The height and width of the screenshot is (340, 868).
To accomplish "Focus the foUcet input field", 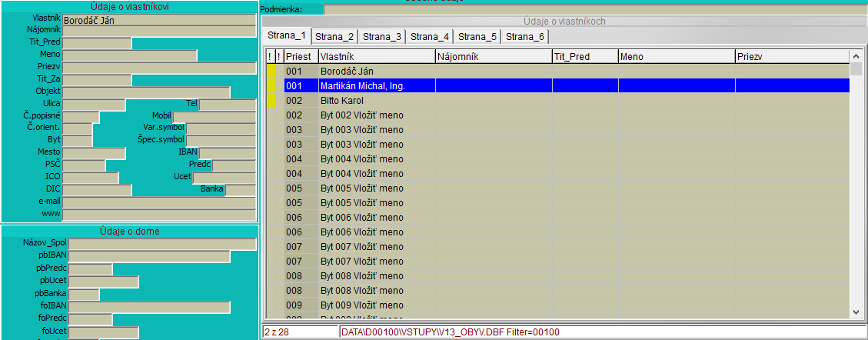I will coord(104,331).
